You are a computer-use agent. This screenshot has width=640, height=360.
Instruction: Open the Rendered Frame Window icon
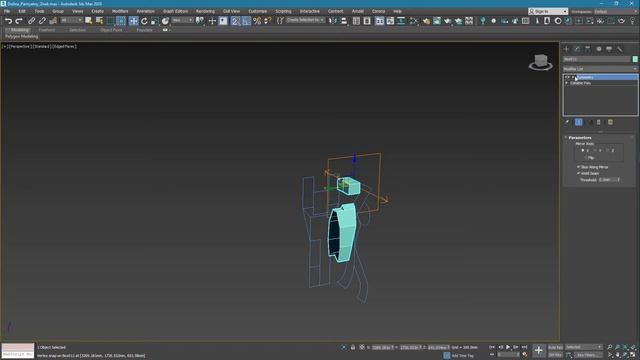(x=437, y=21)
